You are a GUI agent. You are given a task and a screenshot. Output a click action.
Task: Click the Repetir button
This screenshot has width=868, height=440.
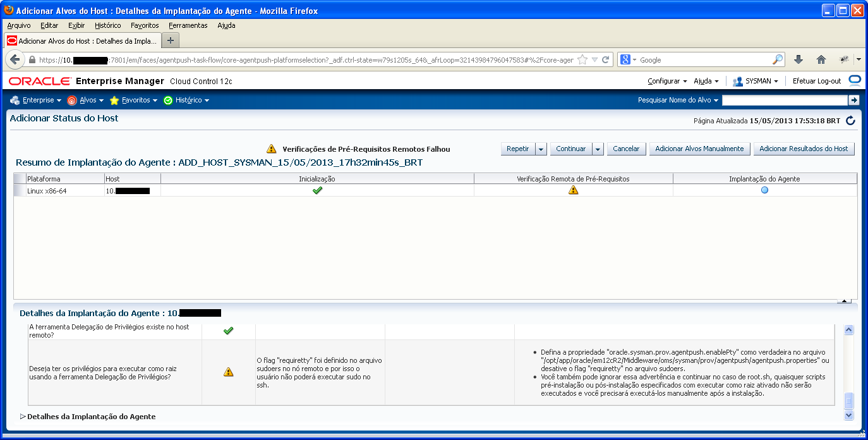point(518,149)
